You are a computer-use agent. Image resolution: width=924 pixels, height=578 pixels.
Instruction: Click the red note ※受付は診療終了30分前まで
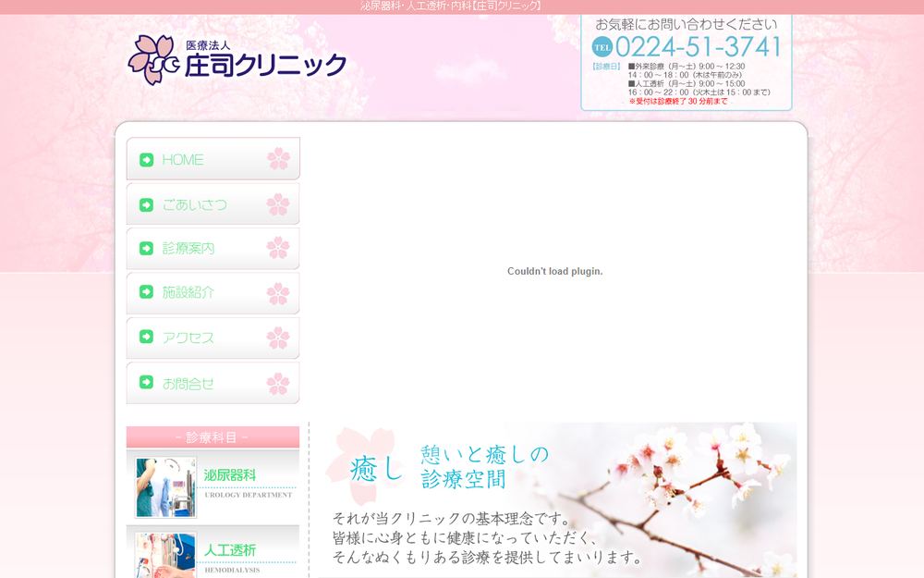click(x=678, y=102)
